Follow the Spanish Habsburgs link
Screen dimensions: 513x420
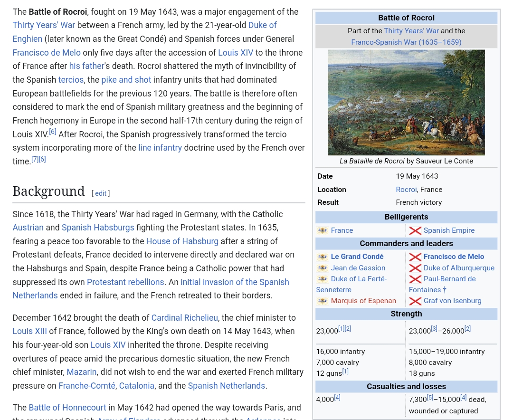[x=98, y=228]
